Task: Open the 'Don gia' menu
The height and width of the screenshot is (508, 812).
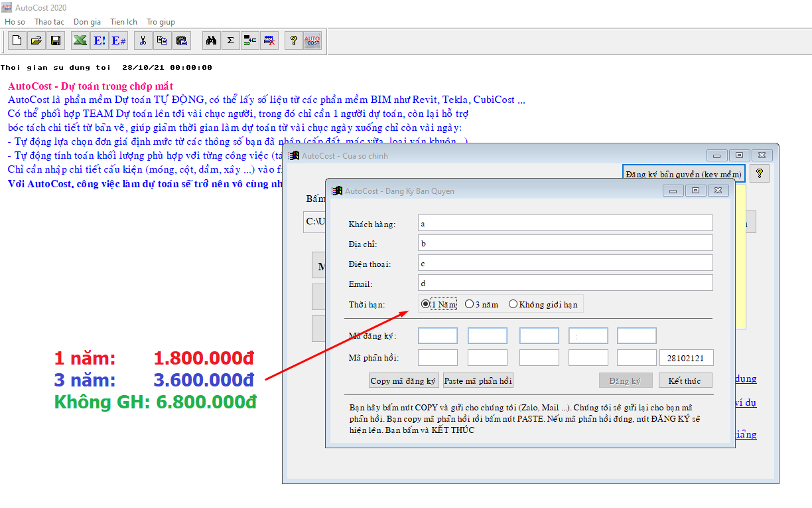Action: tap(87, 22)
